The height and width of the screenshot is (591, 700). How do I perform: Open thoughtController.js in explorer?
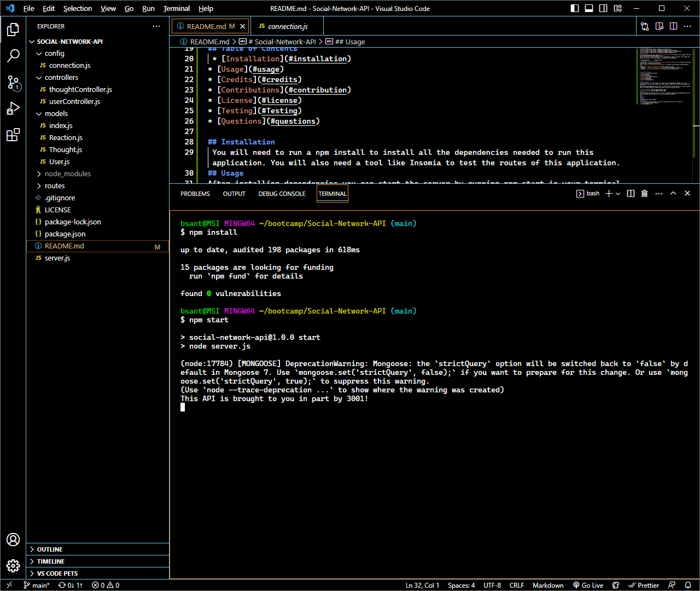[x=97, y=90]
